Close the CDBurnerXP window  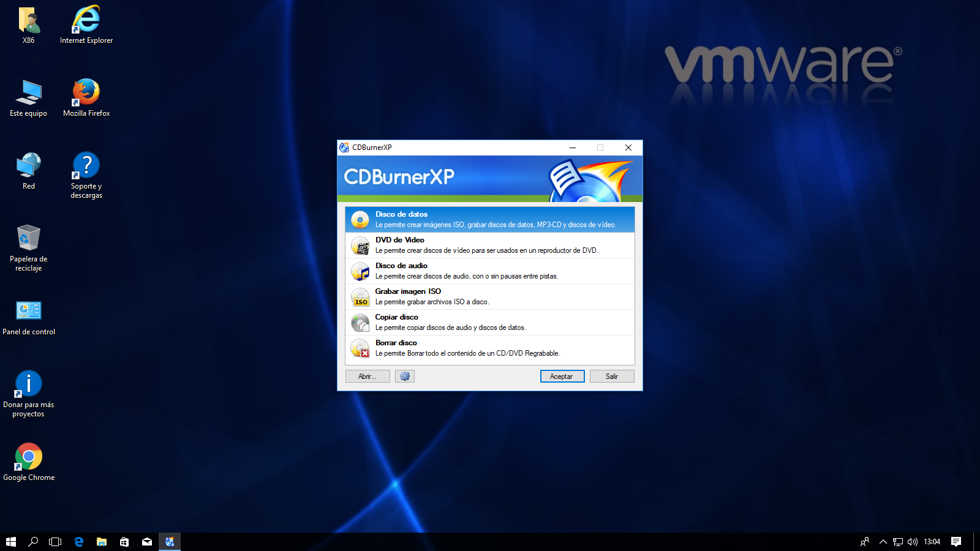[628, 148]
